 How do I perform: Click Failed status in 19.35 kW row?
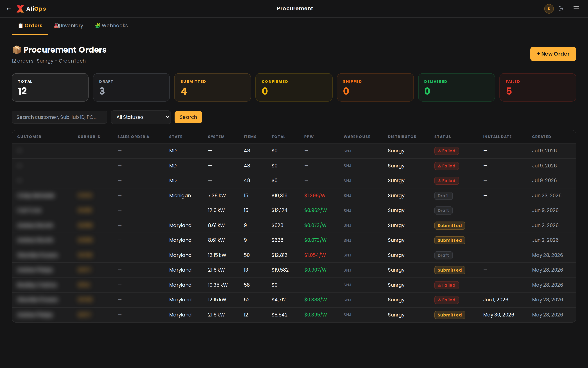click(447, 285)
